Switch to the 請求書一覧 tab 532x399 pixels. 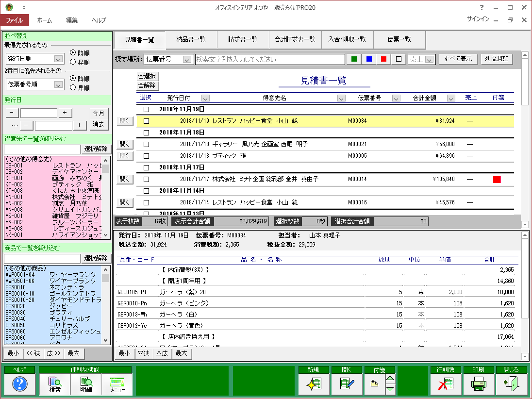coord(243,40)
